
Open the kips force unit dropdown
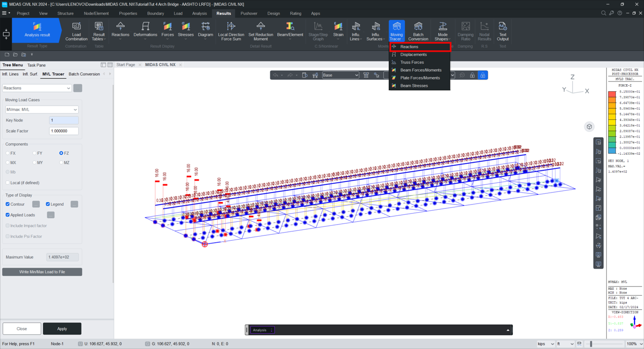coord(545,344)
